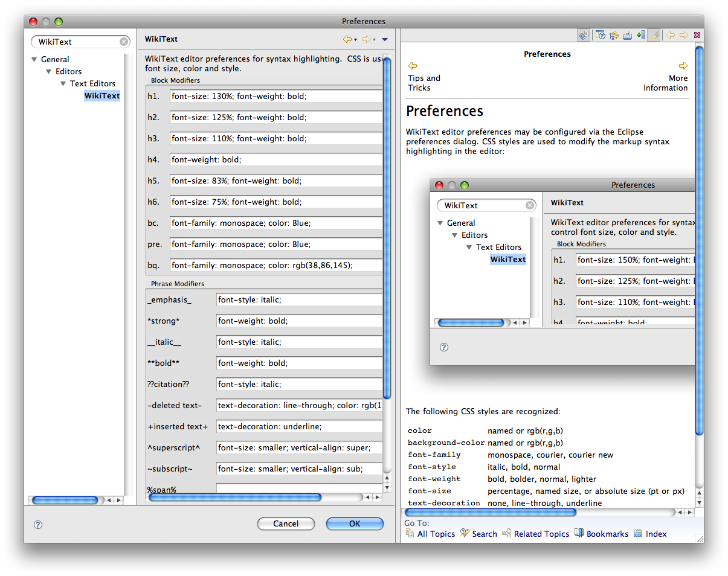
Task: Edit the ??citation?? style field
Action: pos(300,384)
